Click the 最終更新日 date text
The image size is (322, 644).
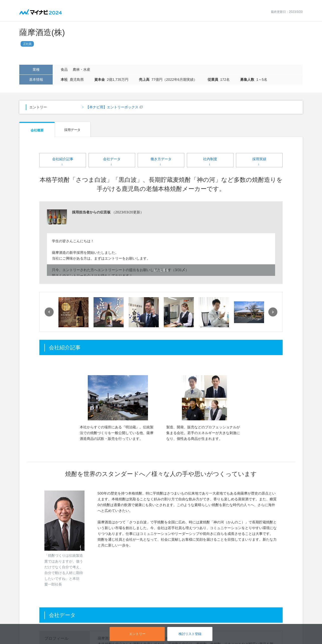tap(287, 12)
